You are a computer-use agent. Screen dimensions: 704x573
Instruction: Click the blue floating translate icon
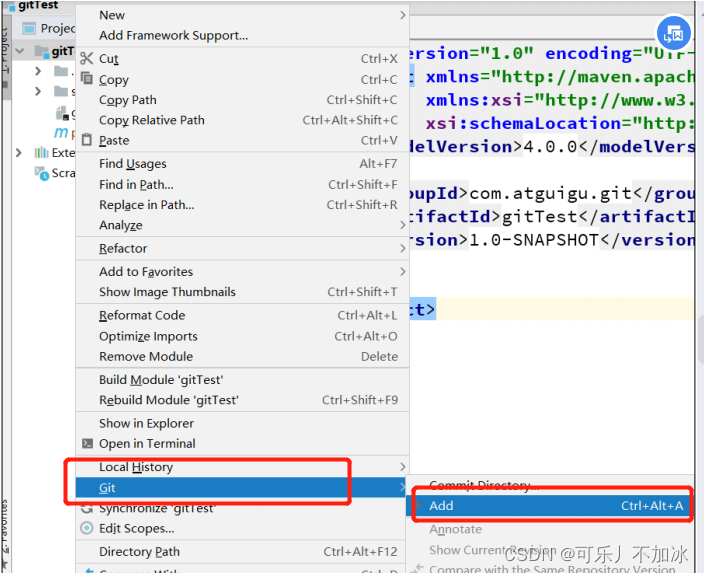tap(673, 33)
